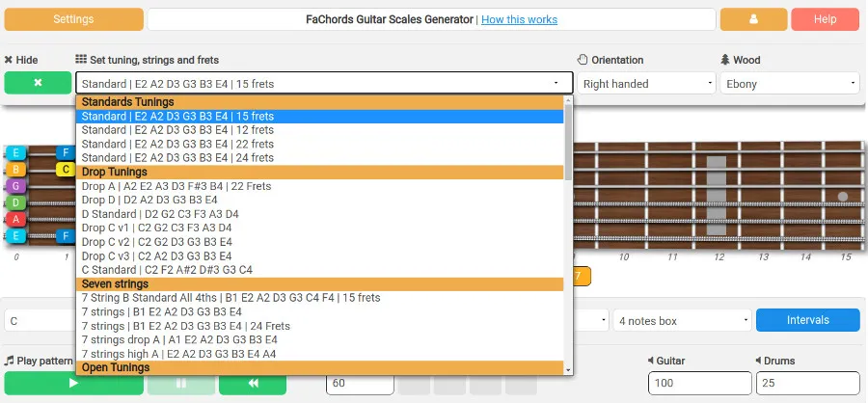Select Standard 22 frets tuning option

pos(320,144)
